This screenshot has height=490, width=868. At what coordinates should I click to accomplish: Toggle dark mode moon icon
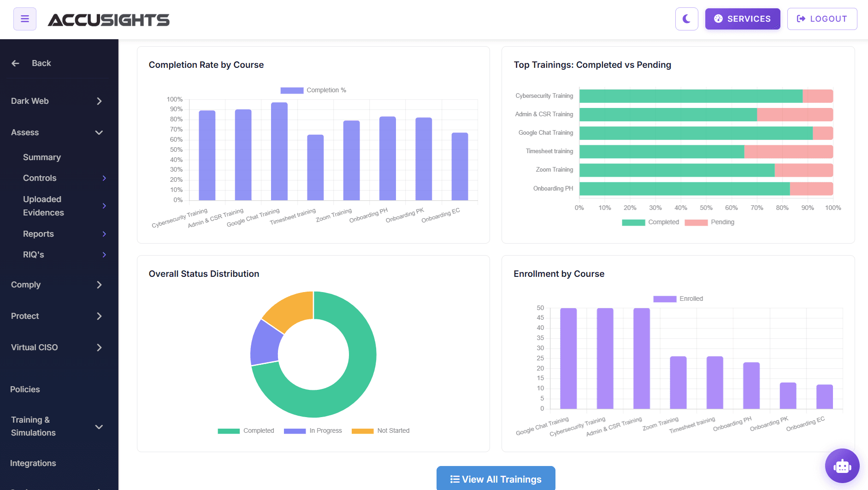[x=686, y=19]
